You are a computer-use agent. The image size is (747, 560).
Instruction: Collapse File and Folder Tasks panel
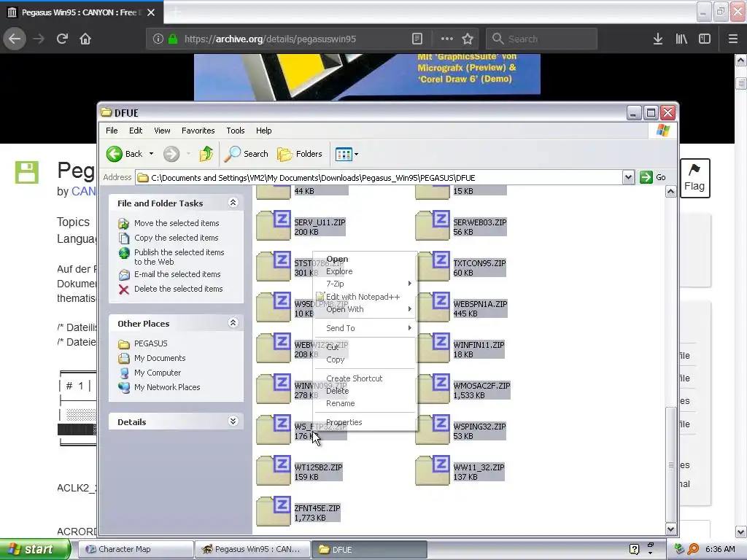(x=233, y=203)
